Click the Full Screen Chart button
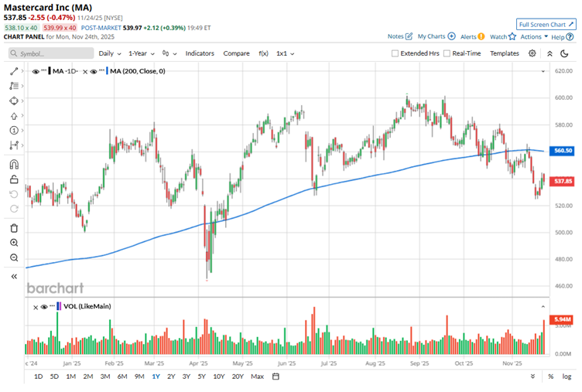Viewport: 582px width, 392px height. 546,24
